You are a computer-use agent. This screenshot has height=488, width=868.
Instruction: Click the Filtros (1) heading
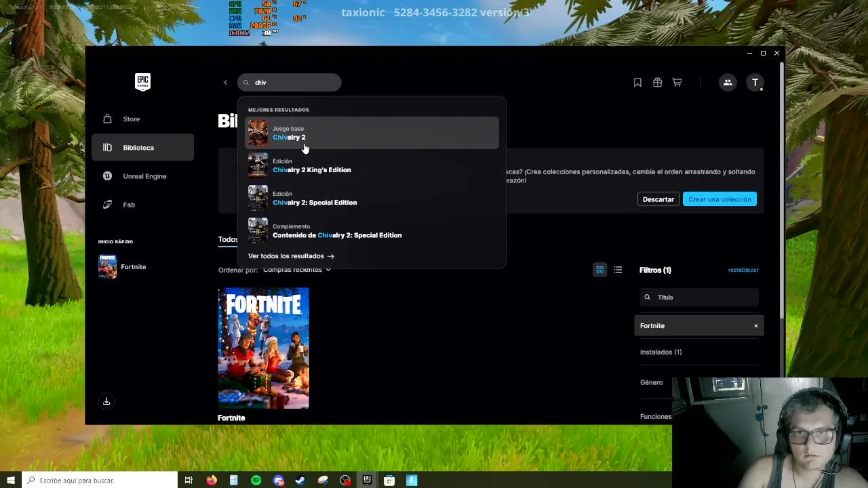pyautogui.click(x=655, y=270)
